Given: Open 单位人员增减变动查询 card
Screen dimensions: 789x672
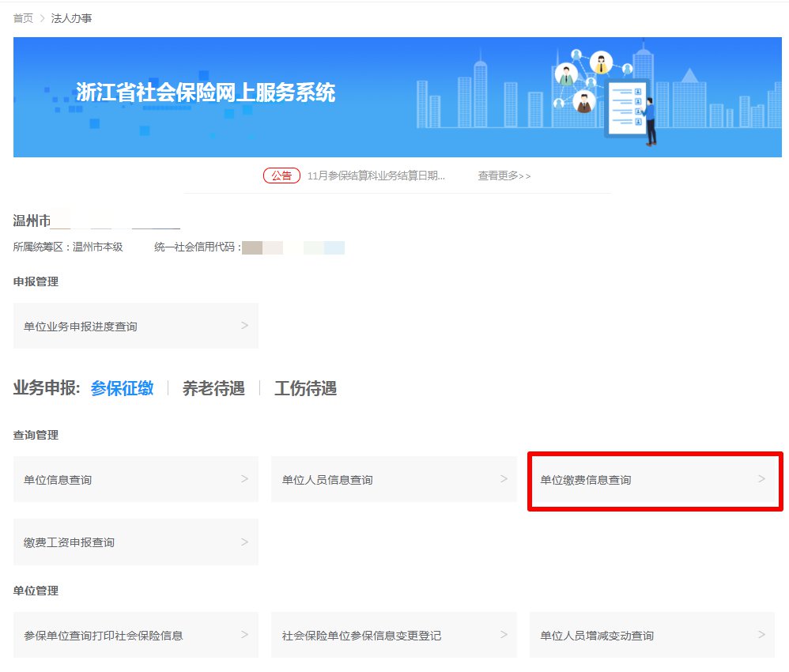Looking at the screenshot, I should (597, 636).
